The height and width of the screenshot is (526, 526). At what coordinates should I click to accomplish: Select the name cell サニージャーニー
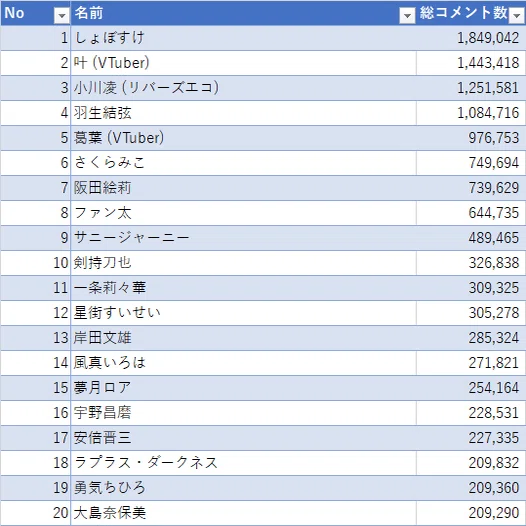[244, 238]
